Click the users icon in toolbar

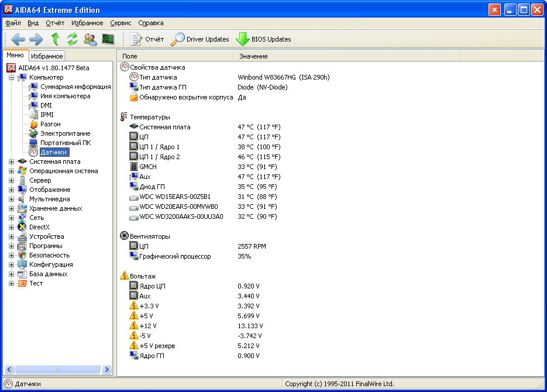(x=90, y=39)
